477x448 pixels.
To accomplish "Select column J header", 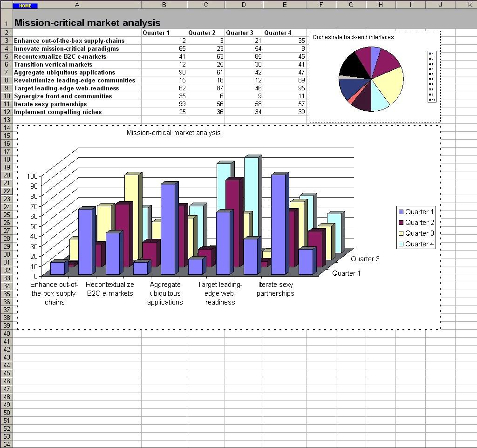I will [x=441, y=5].
